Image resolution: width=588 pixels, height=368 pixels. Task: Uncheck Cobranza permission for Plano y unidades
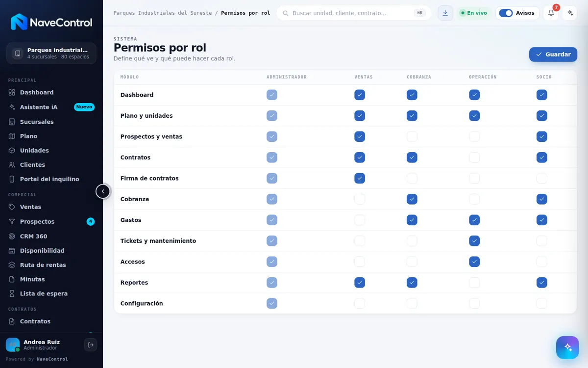coord(412,116)
